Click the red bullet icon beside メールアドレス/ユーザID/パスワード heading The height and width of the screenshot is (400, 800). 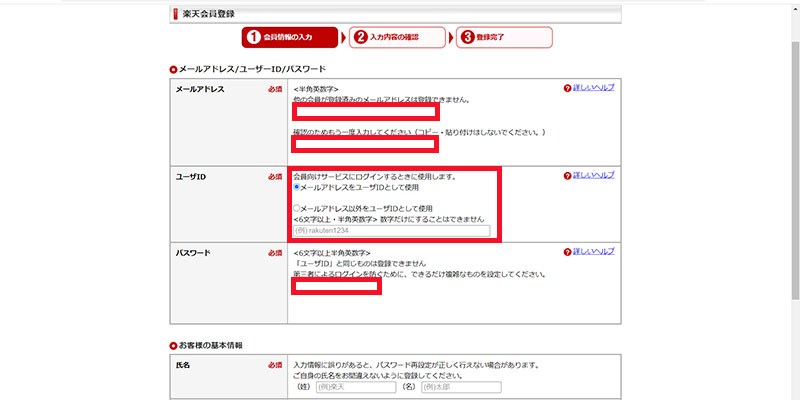click(x=173, y=69)
